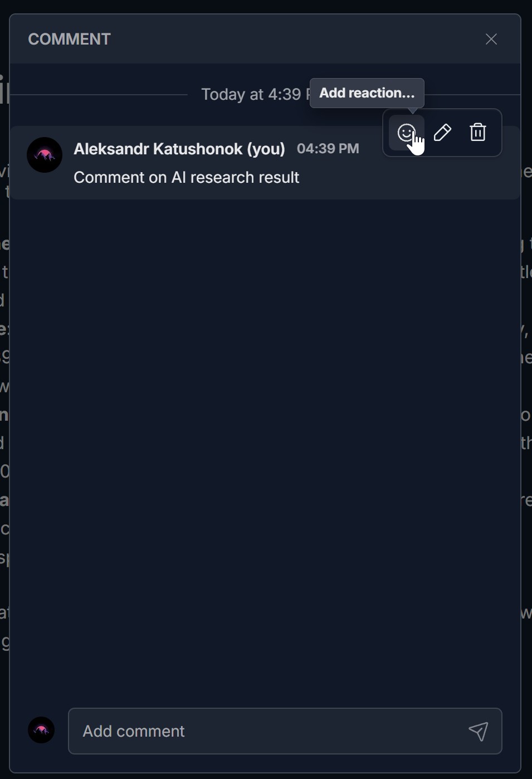Click the author avatar beside the comment
The image size is (532, 779).
(45, 155)
